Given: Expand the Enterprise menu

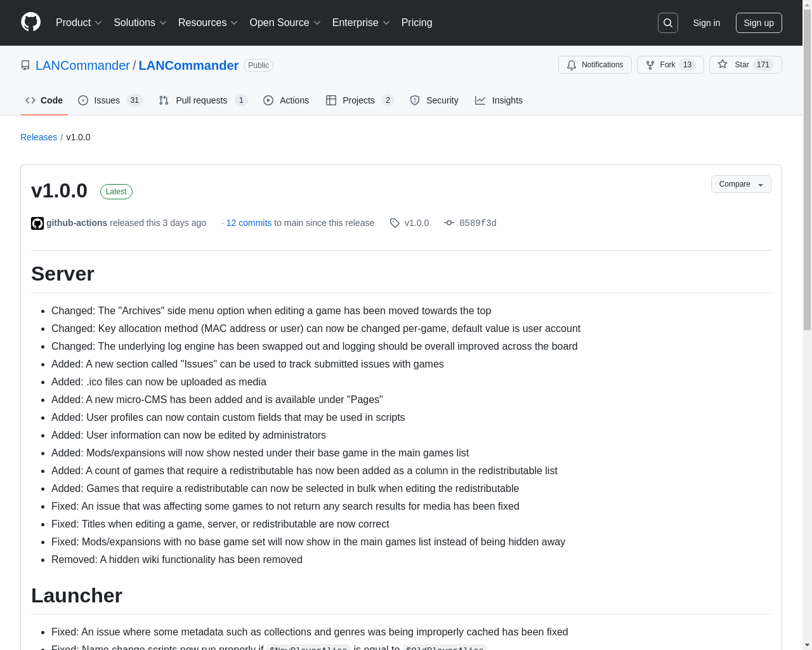Looking at the screenshot, I should (361, 23).
